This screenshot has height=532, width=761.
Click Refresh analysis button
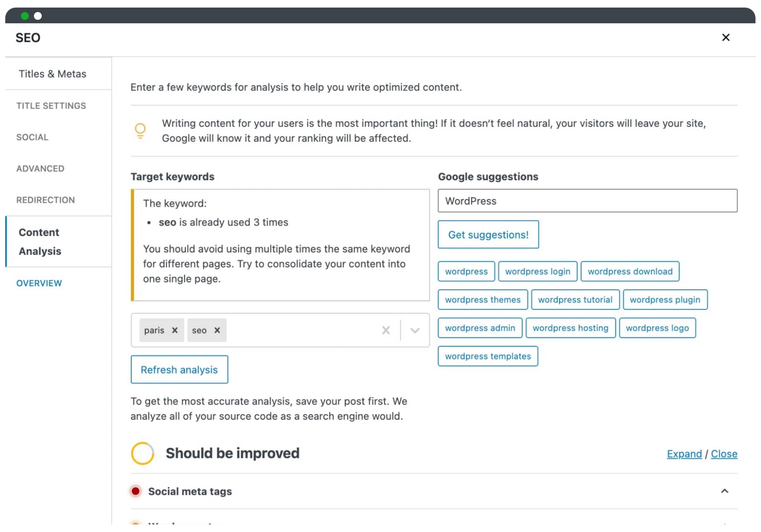click(179, 370)
